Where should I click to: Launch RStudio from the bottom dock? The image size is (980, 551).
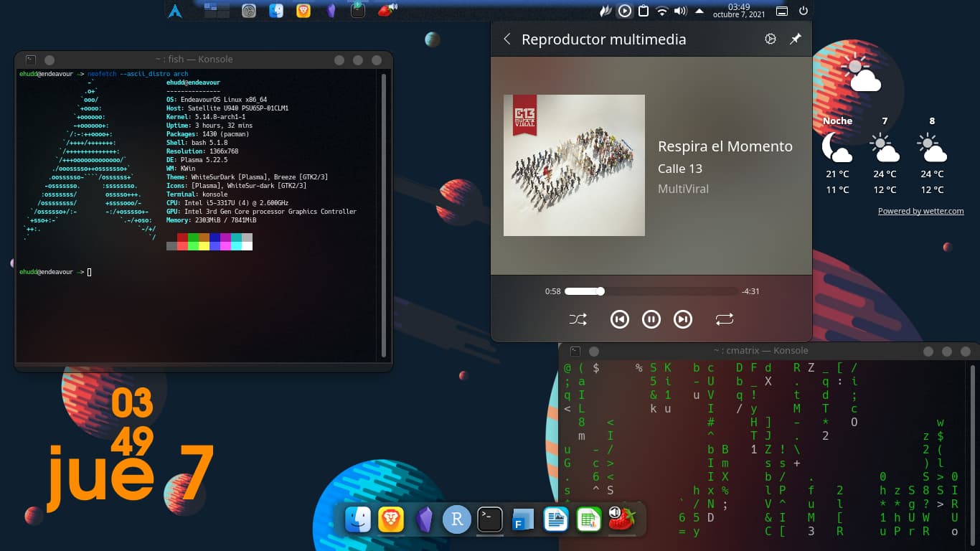(457, 519)
